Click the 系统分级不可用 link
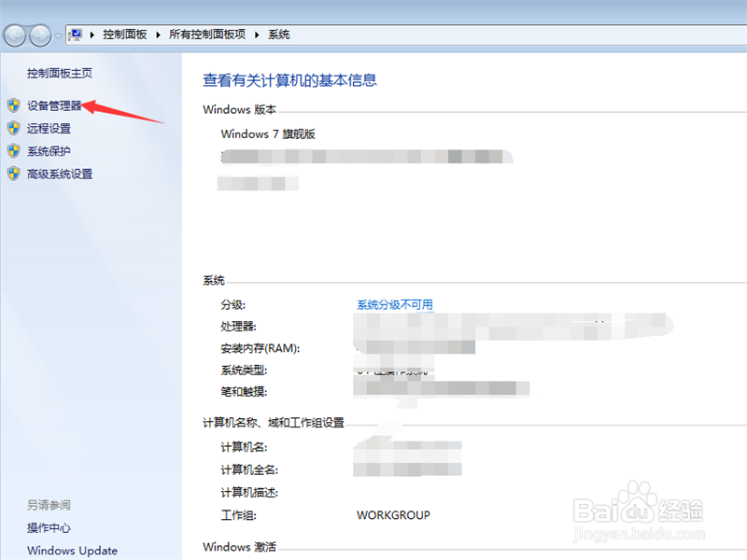 click(x=395, y=305)
